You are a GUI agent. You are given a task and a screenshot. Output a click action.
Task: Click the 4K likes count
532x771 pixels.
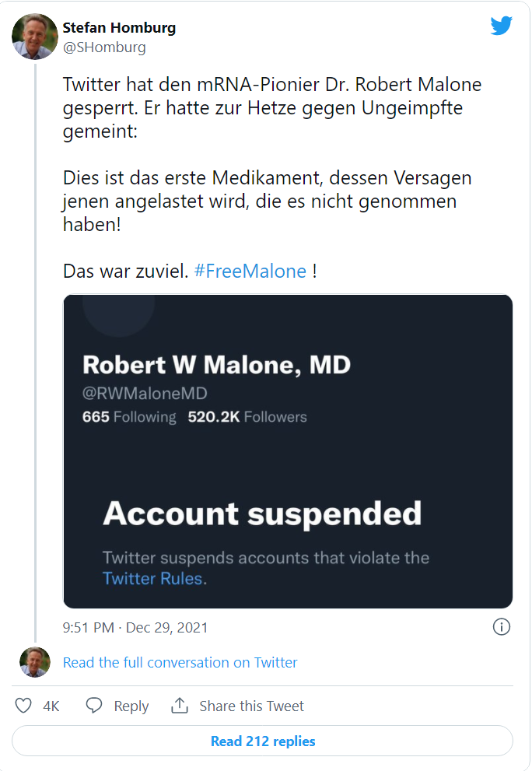click(x=51, y=706)
